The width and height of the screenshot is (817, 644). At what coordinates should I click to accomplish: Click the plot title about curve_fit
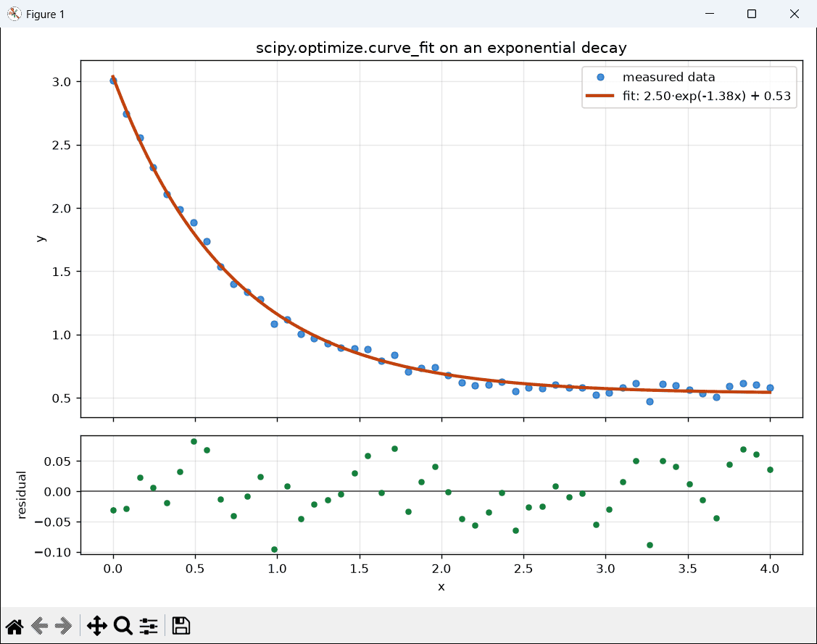(441, 48)
